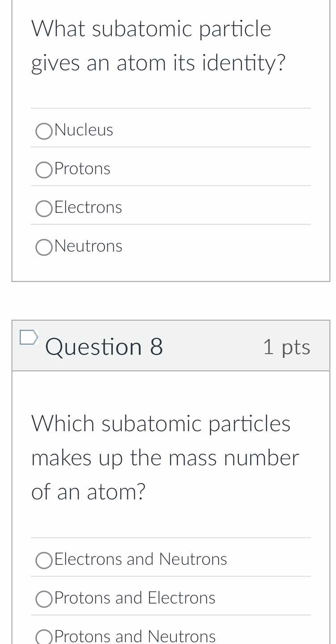Click the 1 pts label

287,347
